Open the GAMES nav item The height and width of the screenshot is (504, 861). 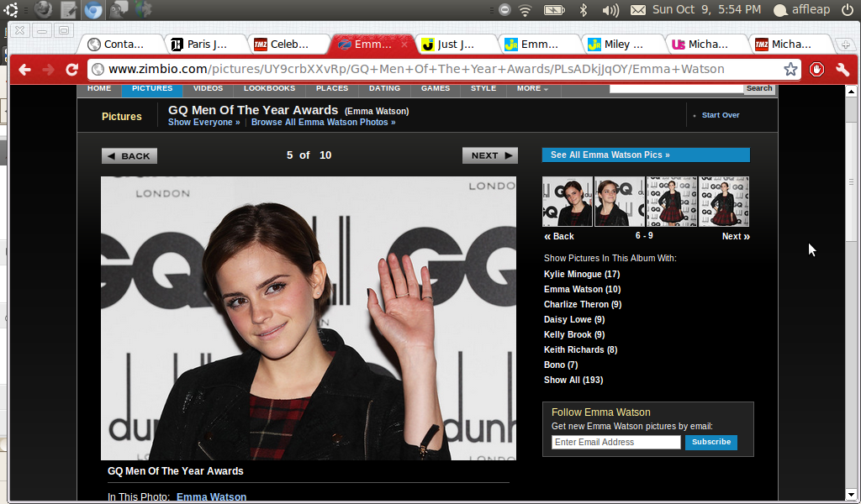point(436,89)
